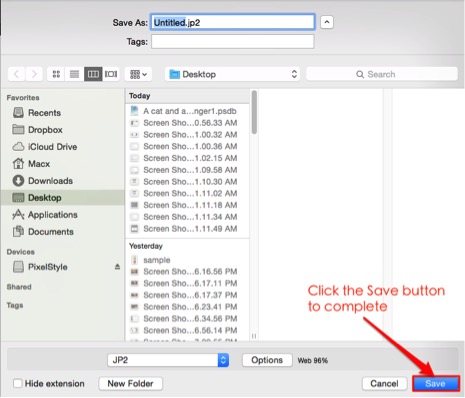This screenshot has height=398, width=465.
Task: Select Screen Sho...0.56.33 AM file
Action: coord(187,123)
